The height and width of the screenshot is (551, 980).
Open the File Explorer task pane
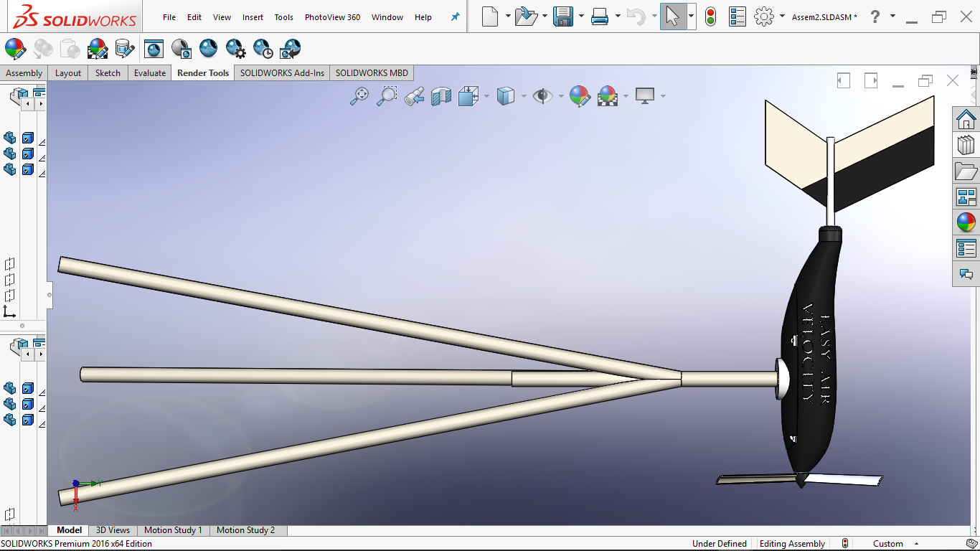point(966,171)
